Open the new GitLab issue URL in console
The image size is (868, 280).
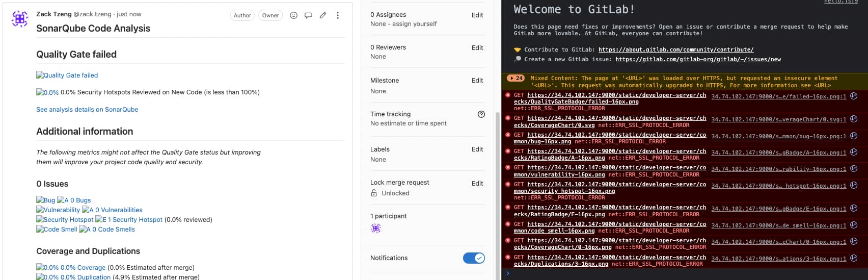coord(698,59)
